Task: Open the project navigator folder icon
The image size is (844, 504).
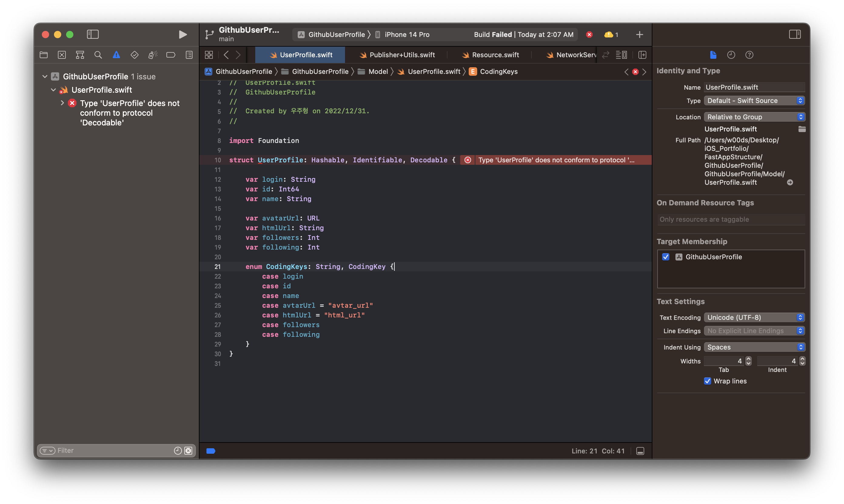Action: click(x=44, y=55)
